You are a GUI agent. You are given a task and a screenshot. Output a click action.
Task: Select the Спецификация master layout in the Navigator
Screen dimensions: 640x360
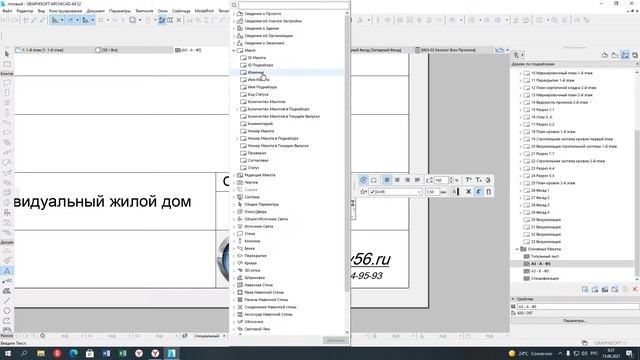coord(545,278)
